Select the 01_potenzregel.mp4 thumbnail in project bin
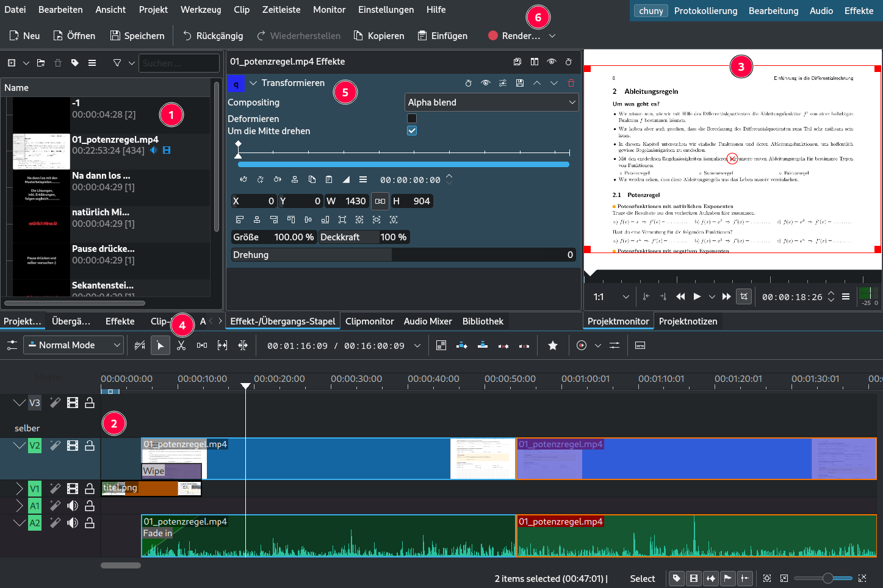The width and height of the screenshot is (883, 588). (41, 151)
